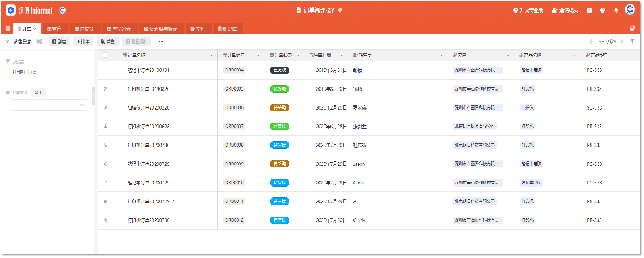Click customer tag in ORD0011 row

tap(475, 202)
